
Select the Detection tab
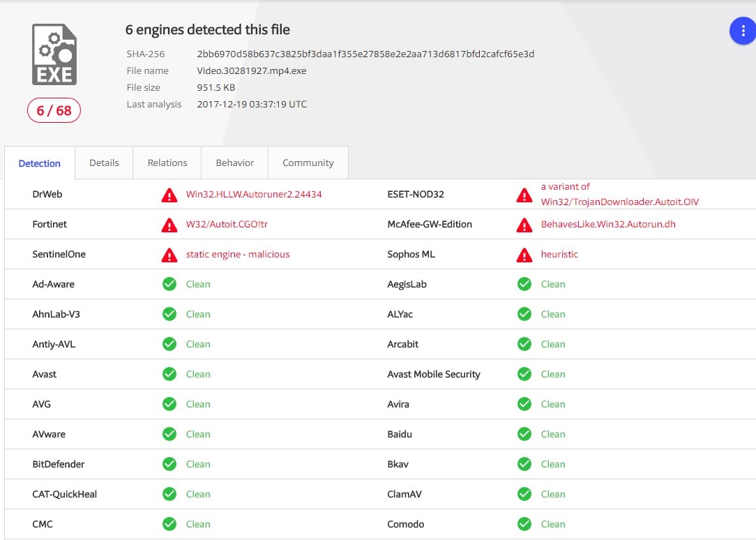tap(40, 163)
